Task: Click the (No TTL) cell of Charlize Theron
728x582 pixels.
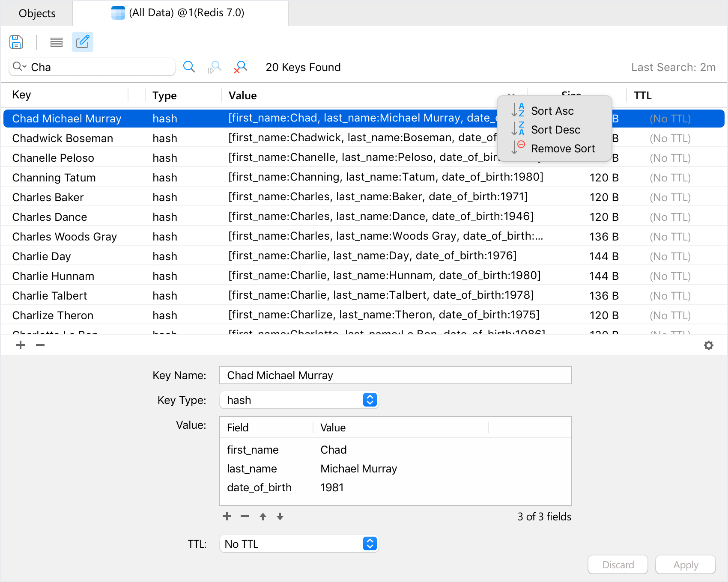Action: [x=670, y=315]
